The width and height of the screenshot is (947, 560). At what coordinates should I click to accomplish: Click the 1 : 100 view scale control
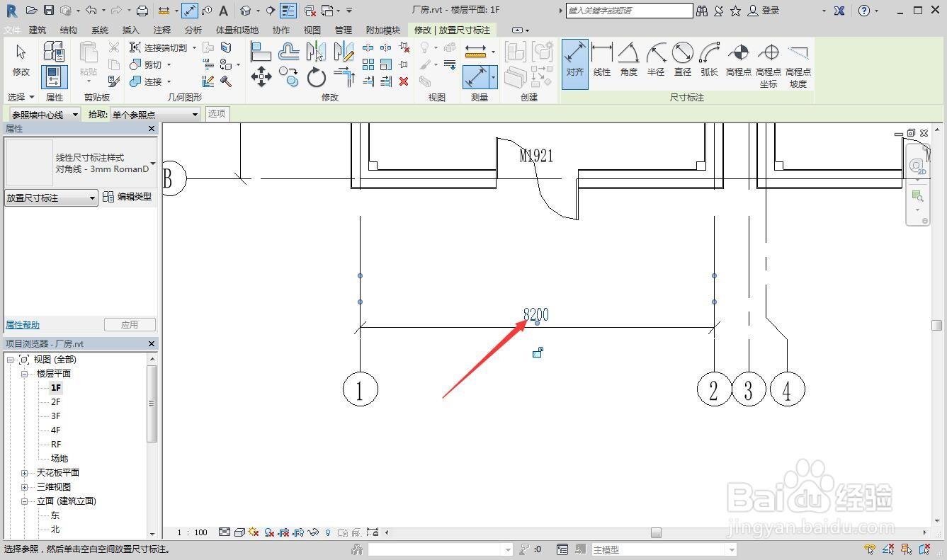[192, 532]
